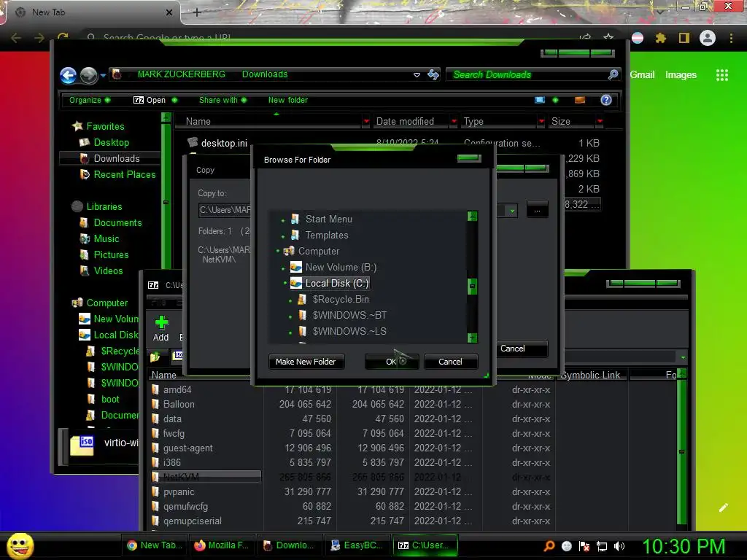Switch to Downloads taskbar item
This screenshot has width=747, height=560.
click(x=289, y=545)
